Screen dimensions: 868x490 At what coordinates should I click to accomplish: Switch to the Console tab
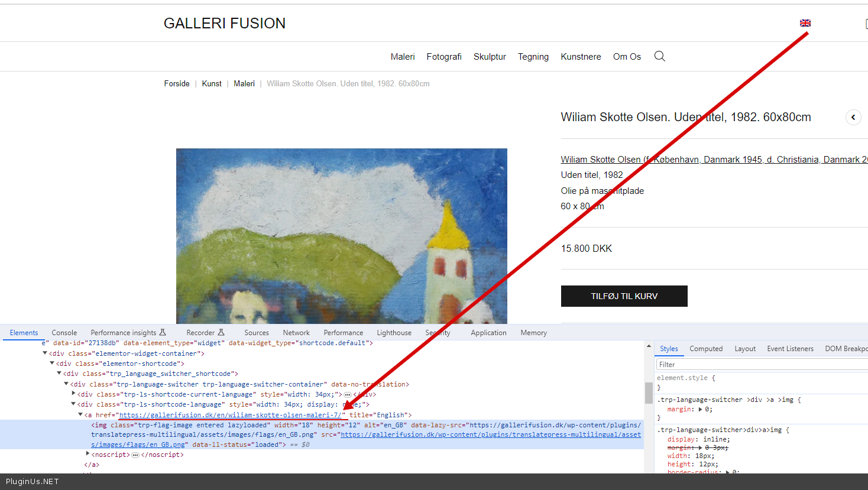64,333
